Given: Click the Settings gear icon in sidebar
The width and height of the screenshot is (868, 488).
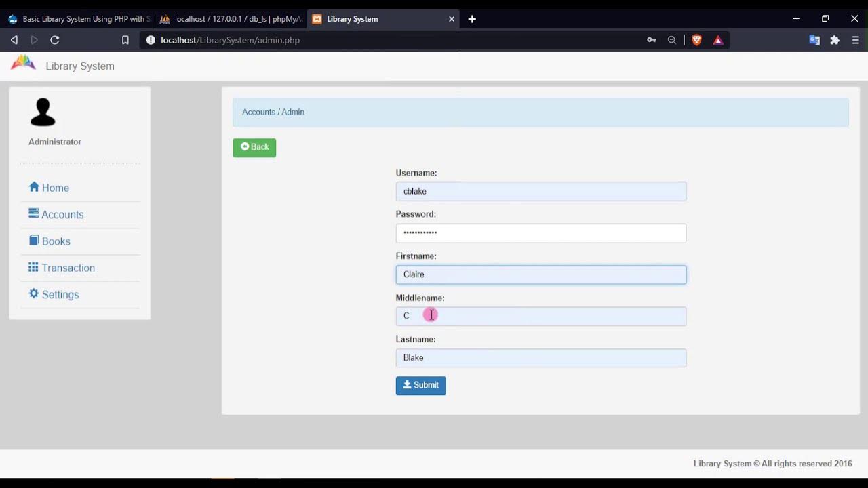Looking at the screenshot, I should pyautogui.click(x=34, y=293).
